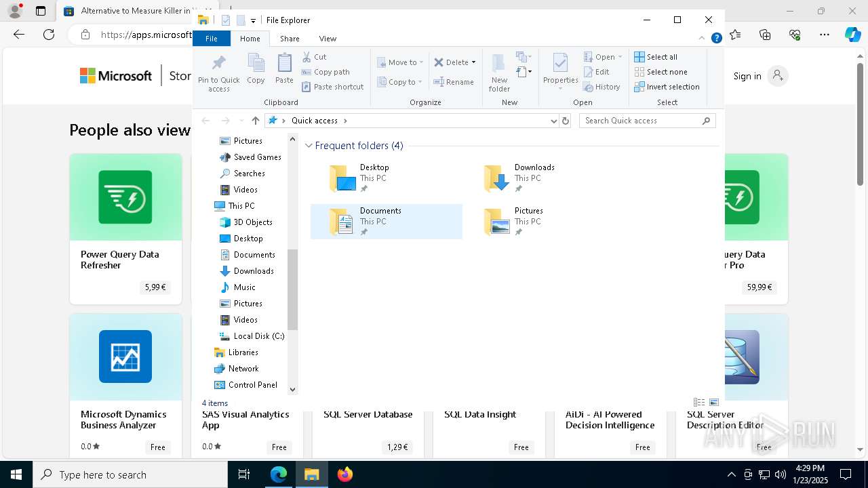Select Searches in navigation pane
The image size is (868, 488).
coord(242,174)
